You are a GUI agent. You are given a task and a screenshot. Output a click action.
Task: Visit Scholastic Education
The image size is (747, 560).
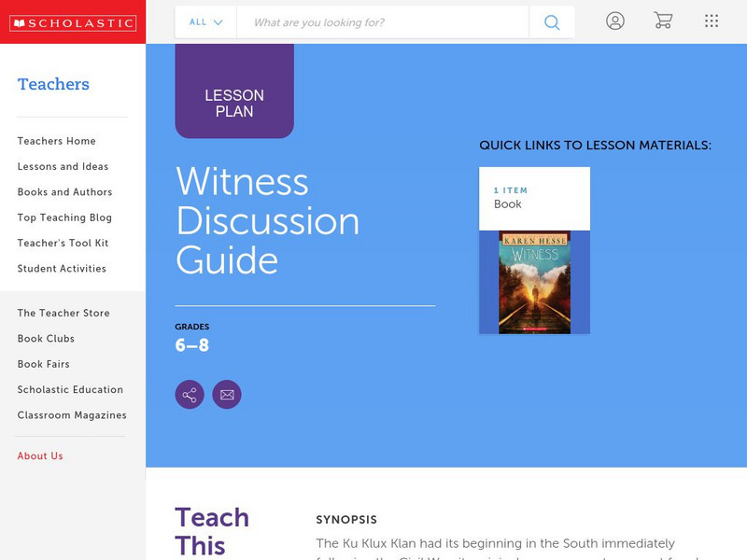pos(70,389)
